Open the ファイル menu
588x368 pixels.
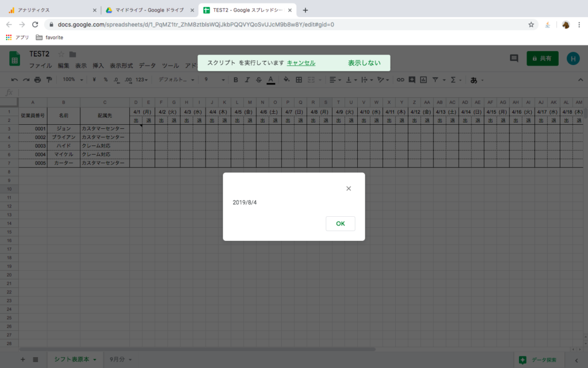[40, 66]
